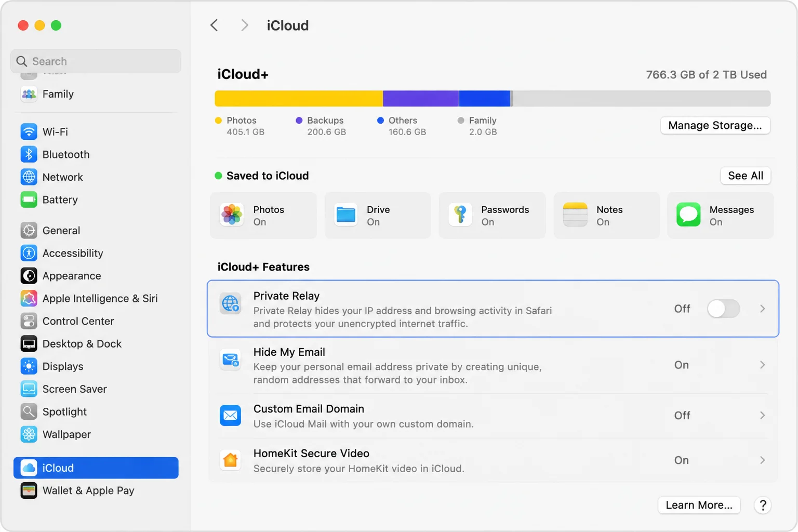Click the Appearance icon in sidebar
798x532 pixels.
pyautogui.click(x=29, y=276)
